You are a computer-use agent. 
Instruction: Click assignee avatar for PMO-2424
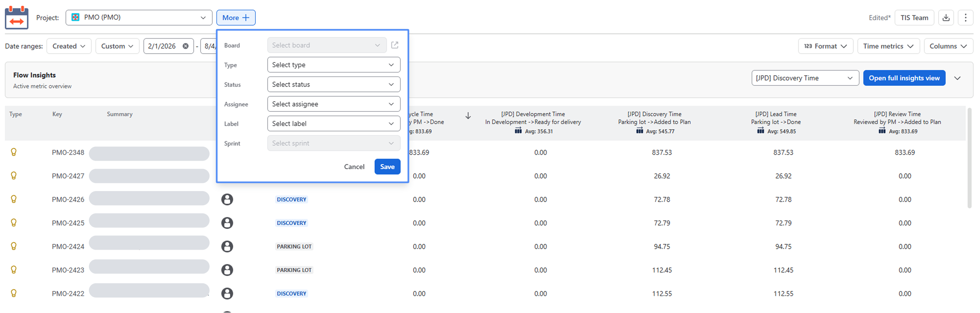[x=227, y=247]
